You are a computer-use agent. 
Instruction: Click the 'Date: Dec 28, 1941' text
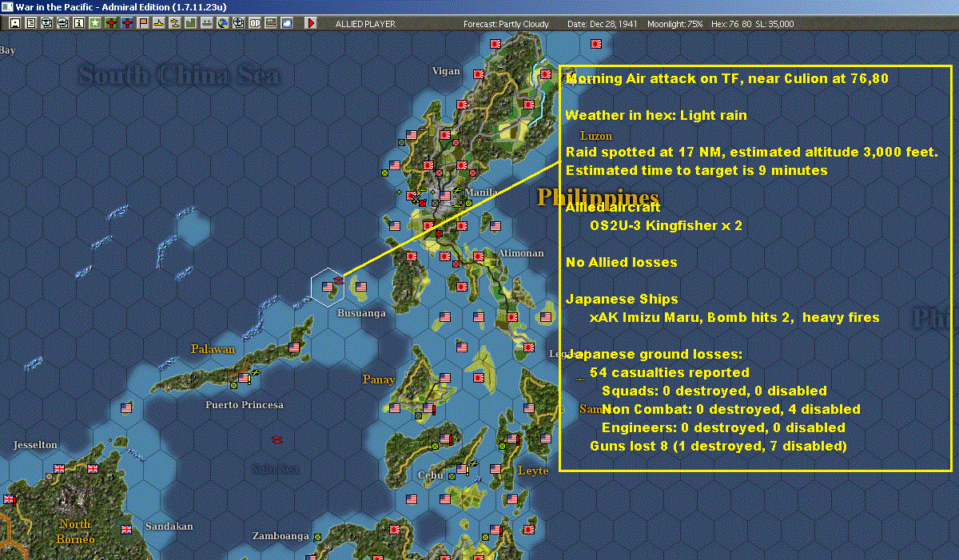click(x=601, y=24)
